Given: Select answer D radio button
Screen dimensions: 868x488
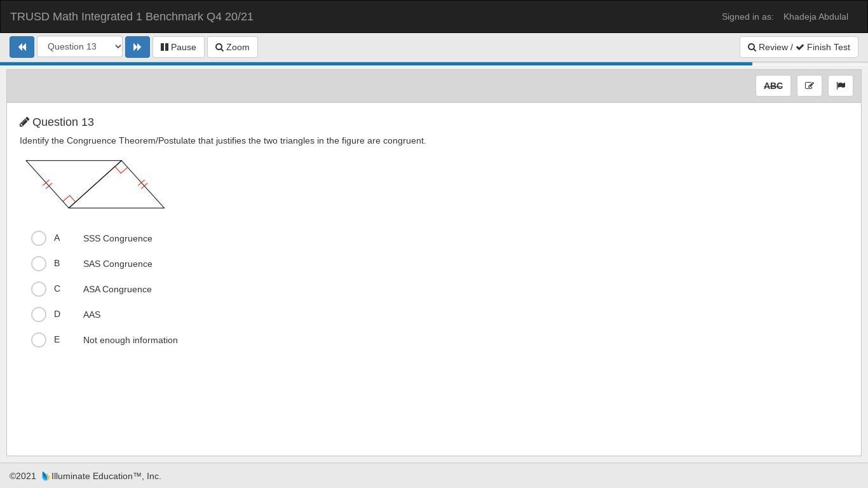Looking at the screenshot, I should (x=39, y=315).
